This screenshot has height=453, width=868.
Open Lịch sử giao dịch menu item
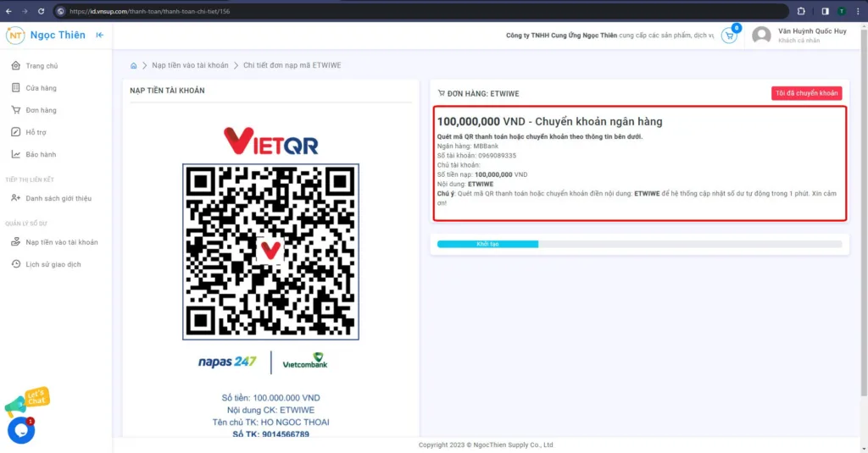point(53,264)
